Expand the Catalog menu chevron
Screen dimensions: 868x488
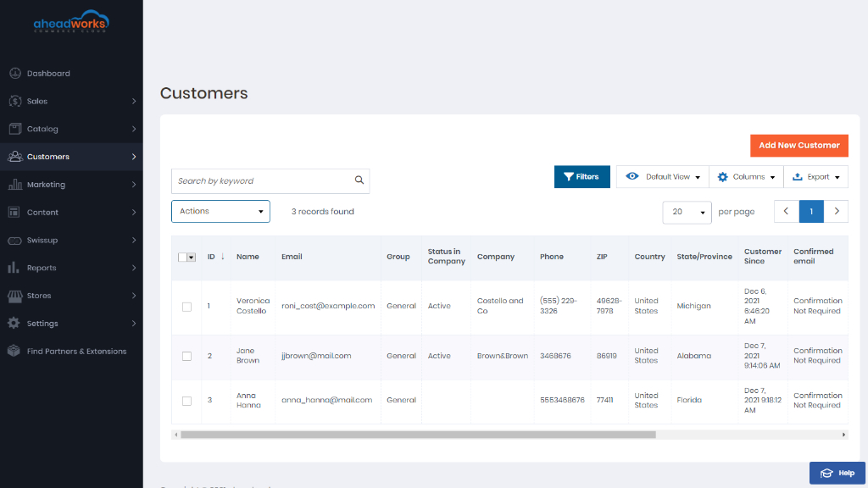[x=134, y=129]
